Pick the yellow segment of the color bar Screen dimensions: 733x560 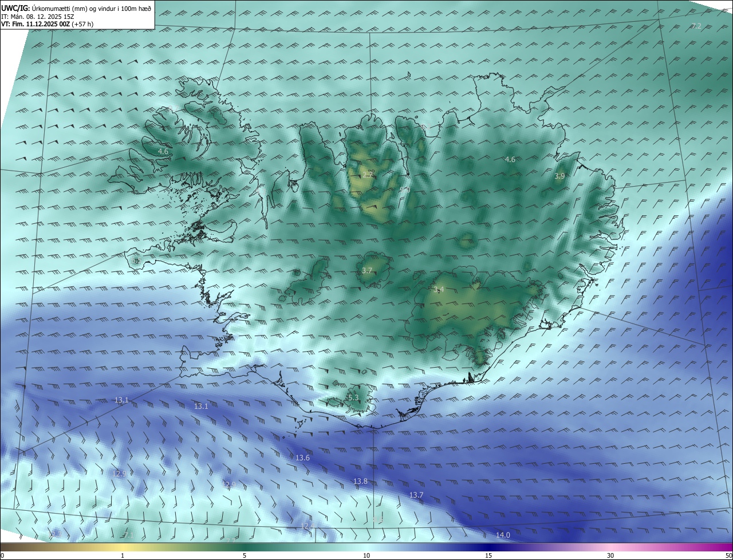pyautogui.click(x=123, y=547)
